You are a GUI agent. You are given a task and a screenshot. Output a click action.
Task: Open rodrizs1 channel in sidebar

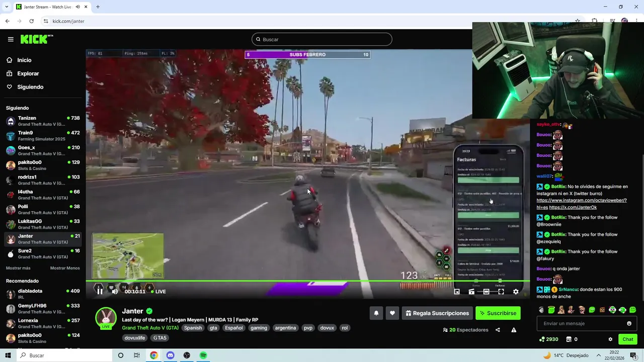43,180
